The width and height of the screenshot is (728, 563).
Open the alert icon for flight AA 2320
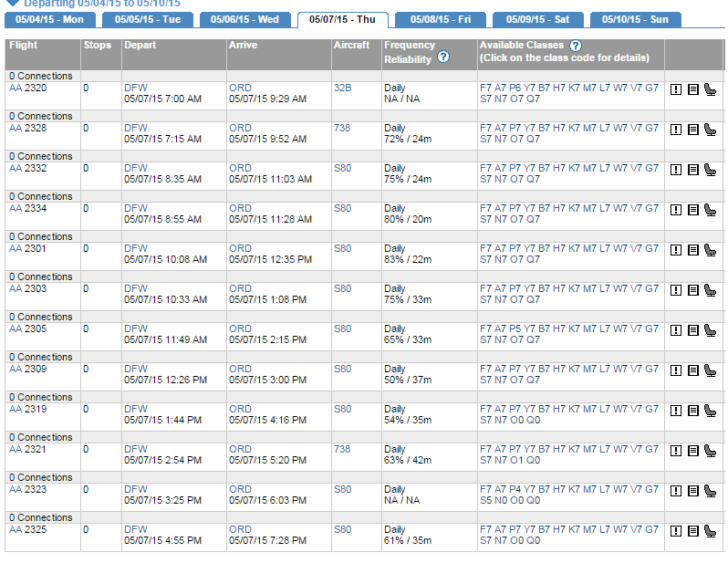click(676, 90)
